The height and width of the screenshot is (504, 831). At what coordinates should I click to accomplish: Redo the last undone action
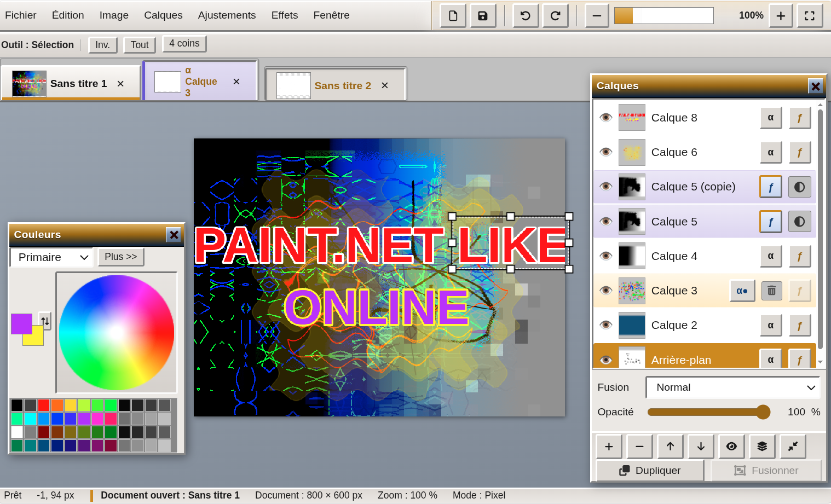point(555,16)
